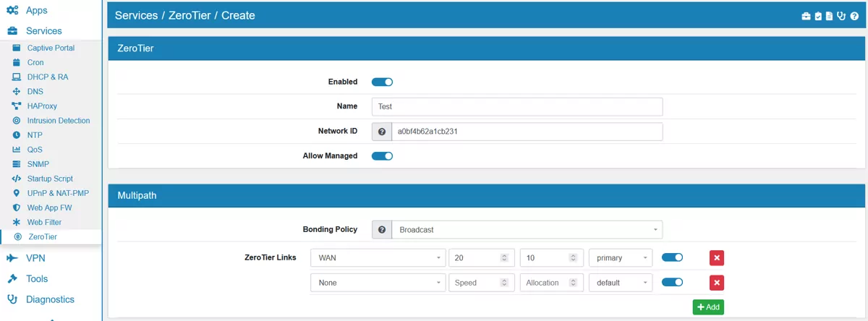The height and width of the screenshot is (321, 868).
Task: Open the Web Filter sidebar link
Action: pos(44,222)
